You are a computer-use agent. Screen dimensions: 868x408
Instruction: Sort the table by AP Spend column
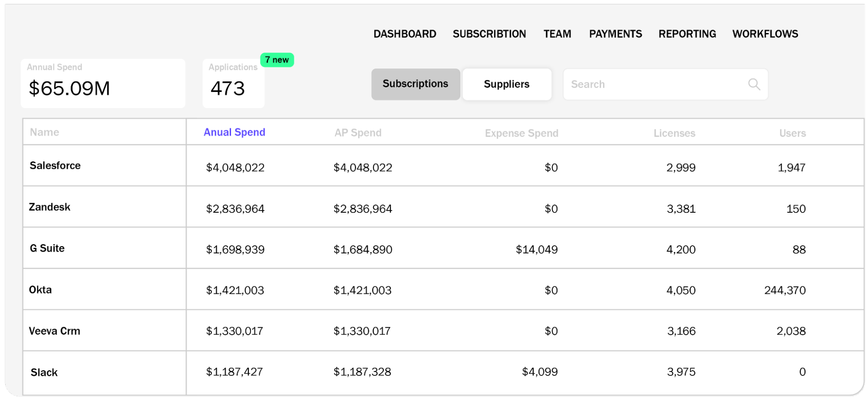point(358,133)
